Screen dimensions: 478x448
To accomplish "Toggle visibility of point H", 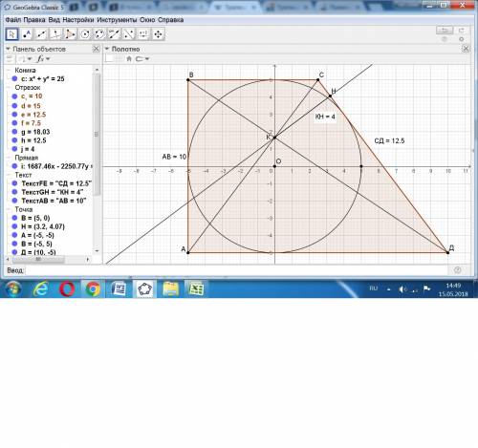I will [14, 226].
